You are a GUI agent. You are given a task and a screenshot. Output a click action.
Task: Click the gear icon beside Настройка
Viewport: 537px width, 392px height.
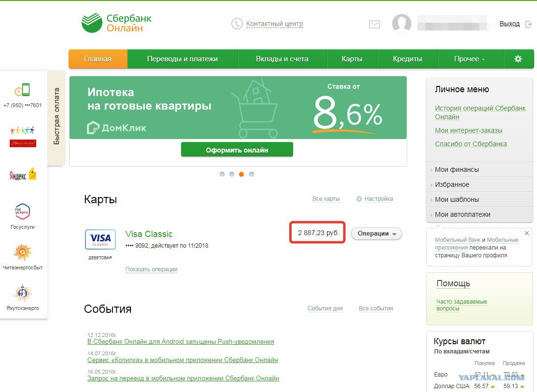tap(359, 199)
